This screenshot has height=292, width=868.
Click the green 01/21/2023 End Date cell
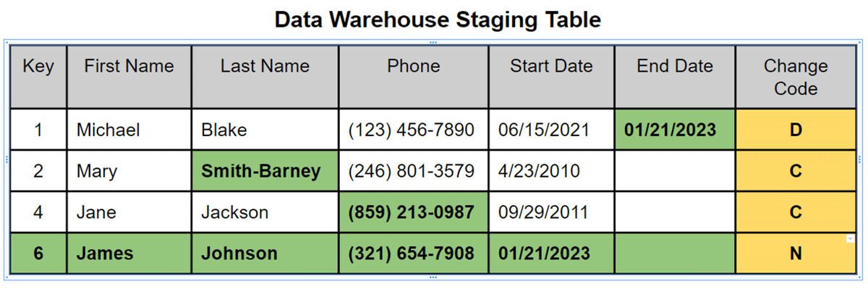coord(674,130)
